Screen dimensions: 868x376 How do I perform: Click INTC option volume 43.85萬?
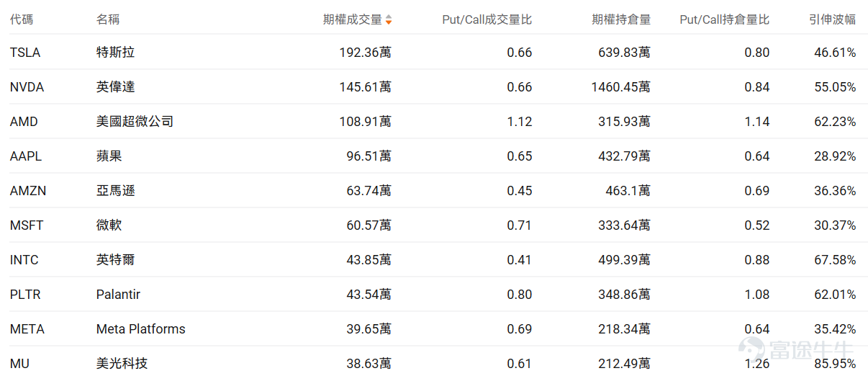[x=369, y=260]
